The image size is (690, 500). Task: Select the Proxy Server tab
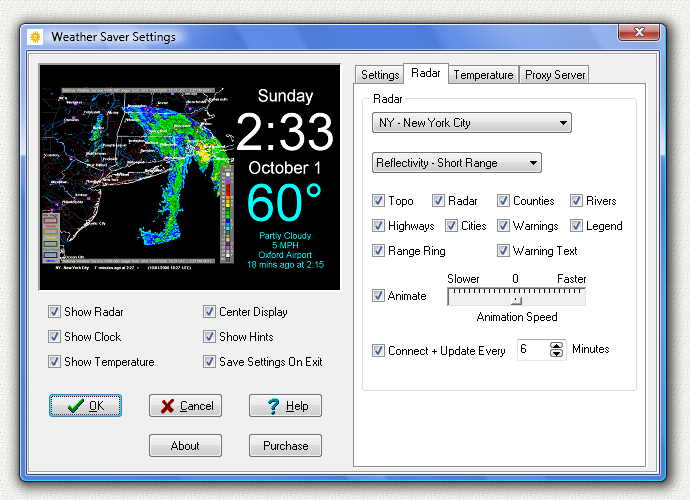click(555, 75)
